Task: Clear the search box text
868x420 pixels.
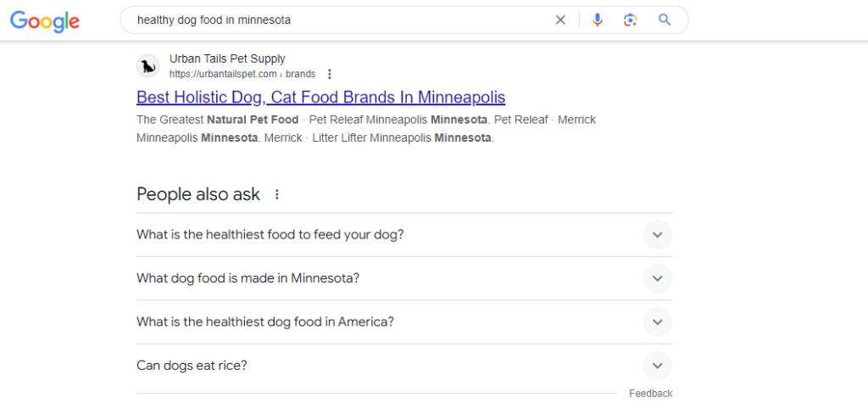Action: tap(560, 20)
